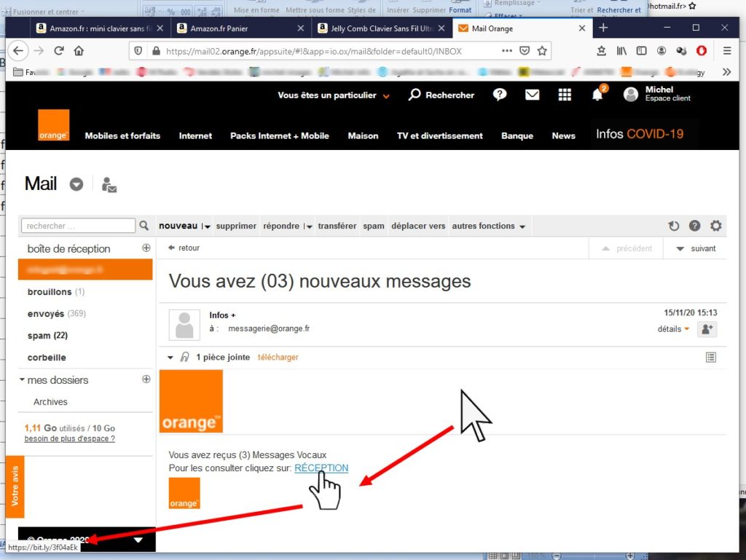Add the sender Infos to contacts
The width and height of the screenshot is (746, 560).
pos(707,329)
